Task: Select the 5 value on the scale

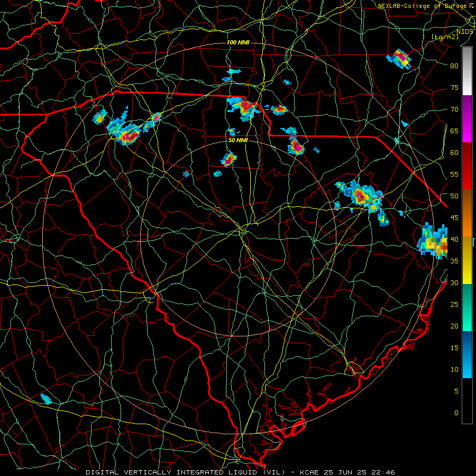Action: pos(456,391)
